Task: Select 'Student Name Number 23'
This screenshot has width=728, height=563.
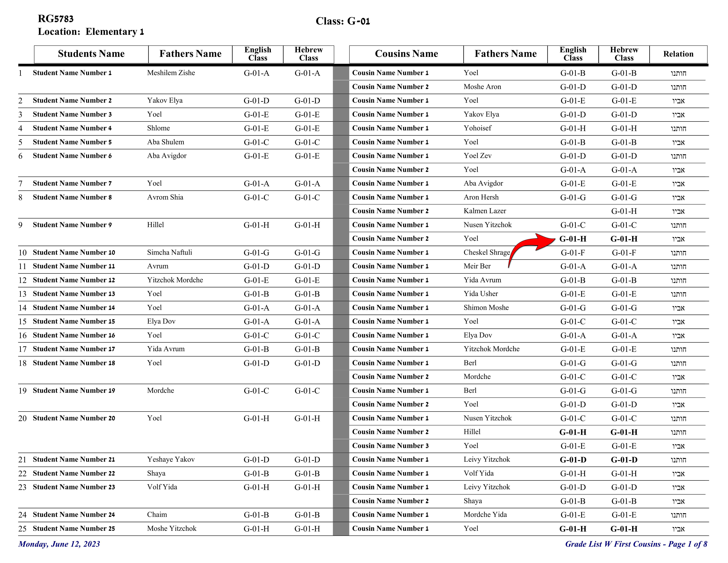Action: click(x=74, y=487)
